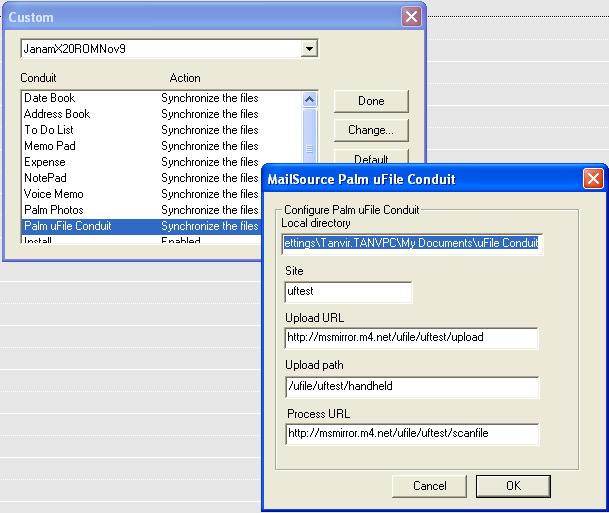Click the Upload URL field
Image resolution: width=609 pixels, height=513 pixels.
[x=411, y=338]
